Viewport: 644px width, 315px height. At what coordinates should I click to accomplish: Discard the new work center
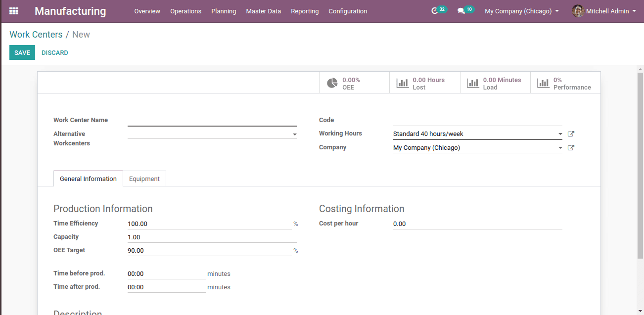click(x=55, y=52)
